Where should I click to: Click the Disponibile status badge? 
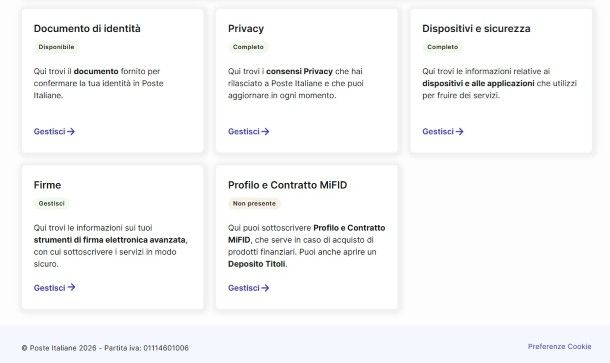(x=56, y=47)
